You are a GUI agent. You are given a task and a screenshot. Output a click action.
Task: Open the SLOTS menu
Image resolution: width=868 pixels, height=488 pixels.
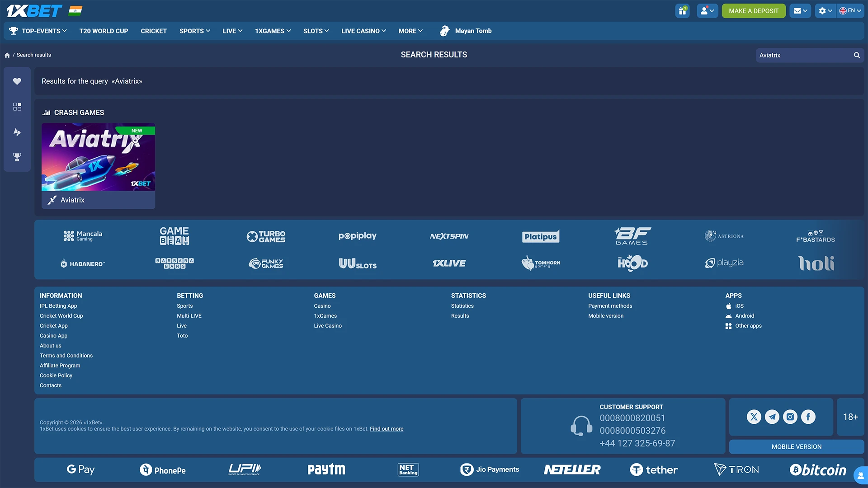[316, 31]
